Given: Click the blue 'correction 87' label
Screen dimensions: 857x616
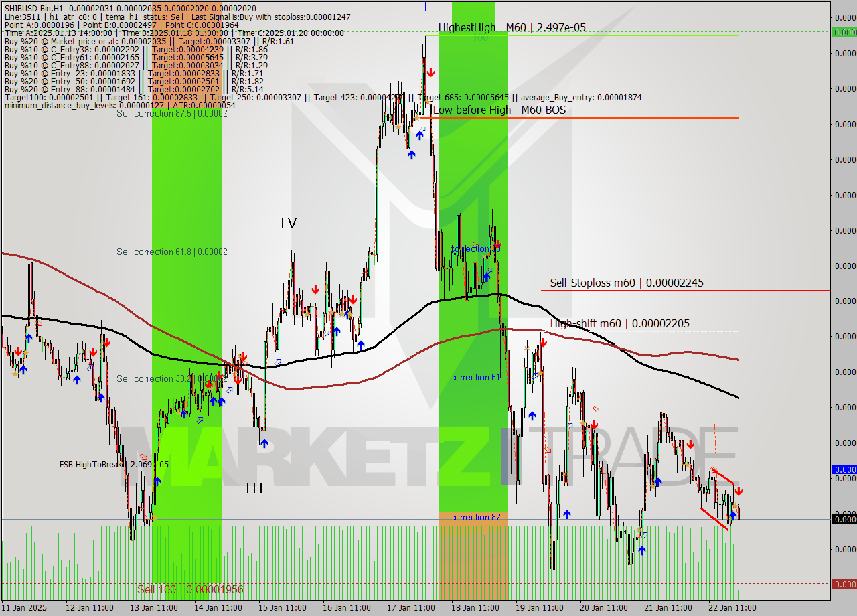Looking at the screenshot, I should pos(475,517).
